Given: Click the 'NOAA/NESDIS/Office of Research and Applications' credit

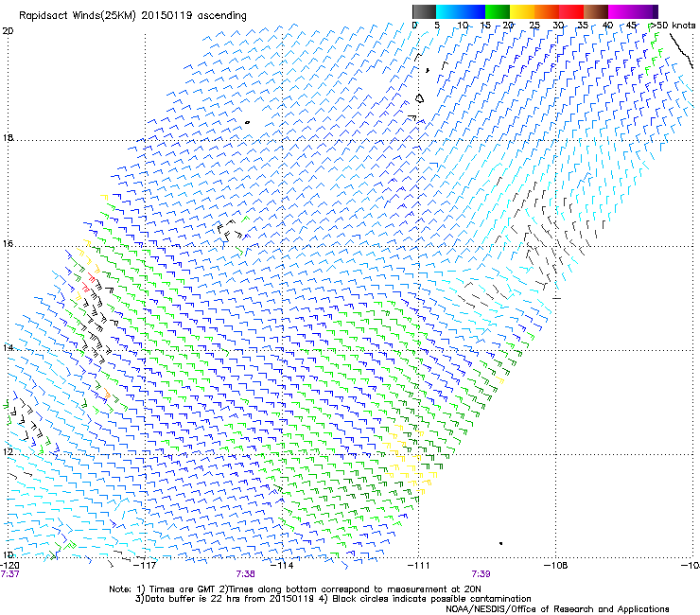Looking at the screenshot, I should click(x=557, y=608).
